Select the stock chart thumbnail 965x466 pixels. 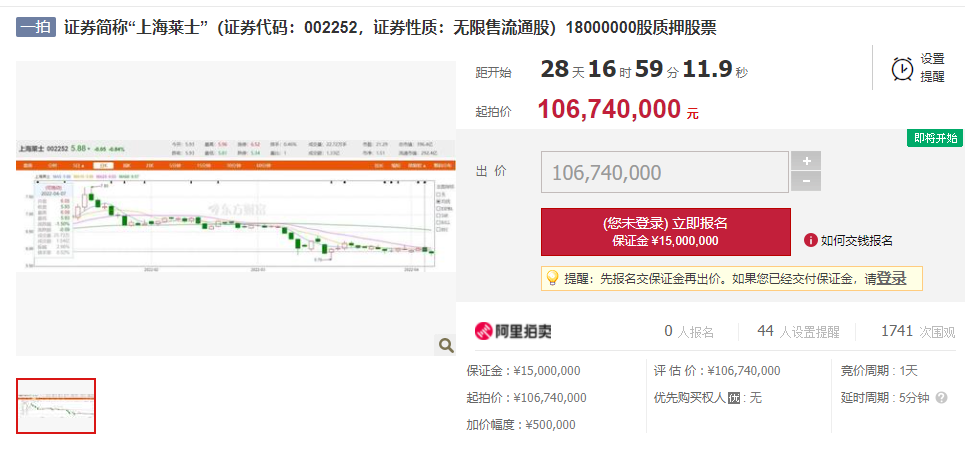click(x=56, y=406)
